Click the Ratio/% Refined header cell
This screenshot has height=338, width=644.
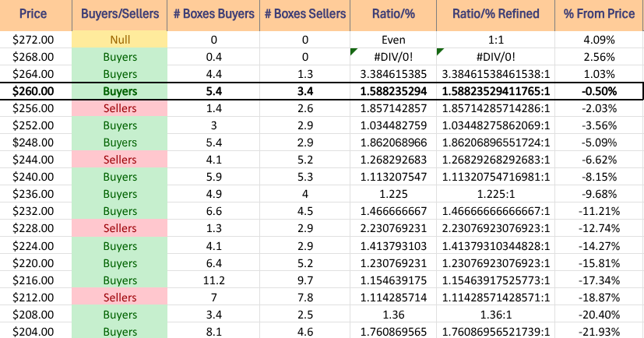pyautogui.click(x=494, y=15)
